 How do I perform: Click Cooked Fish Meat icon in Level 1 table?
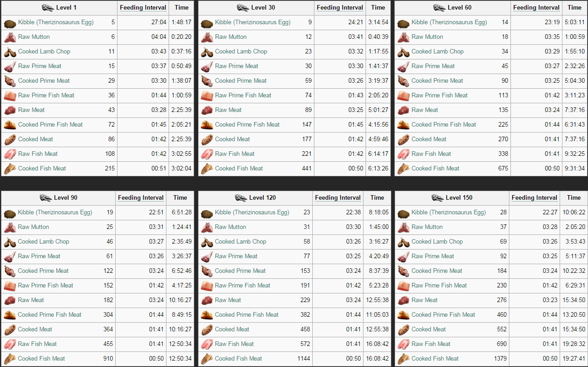10,169
